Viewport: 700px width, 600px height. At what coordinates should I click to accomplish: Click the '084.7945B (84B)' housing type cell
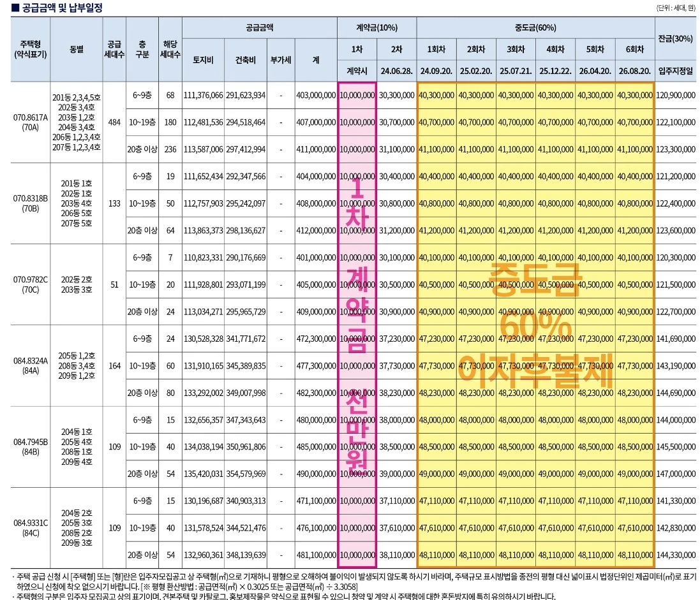[x=31, y=446]
